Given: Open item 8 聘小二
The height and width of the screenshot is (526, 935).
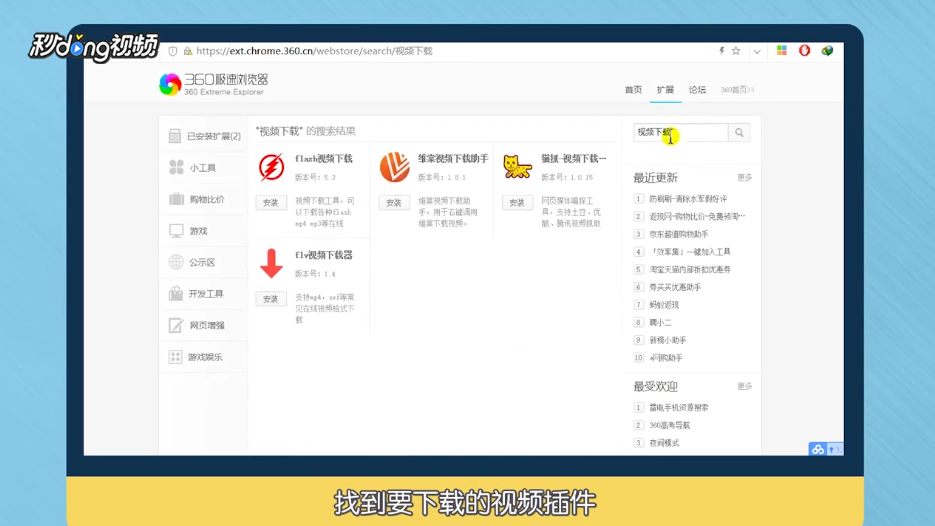Looking at the screenshot, I should (x=660, y=322).
